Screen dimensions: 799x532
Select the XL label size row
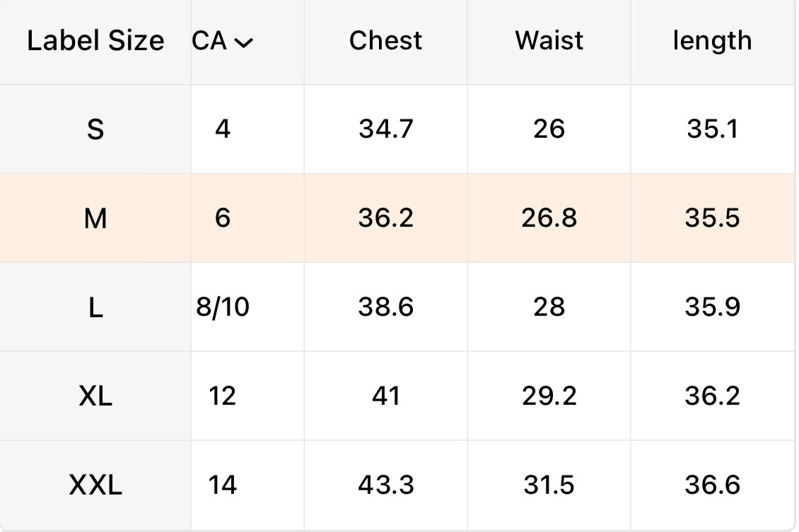pos(95,396)
